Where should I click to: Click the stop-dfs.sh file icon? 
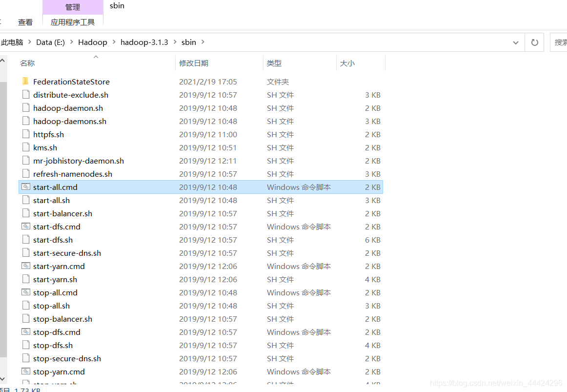point(26,345)
